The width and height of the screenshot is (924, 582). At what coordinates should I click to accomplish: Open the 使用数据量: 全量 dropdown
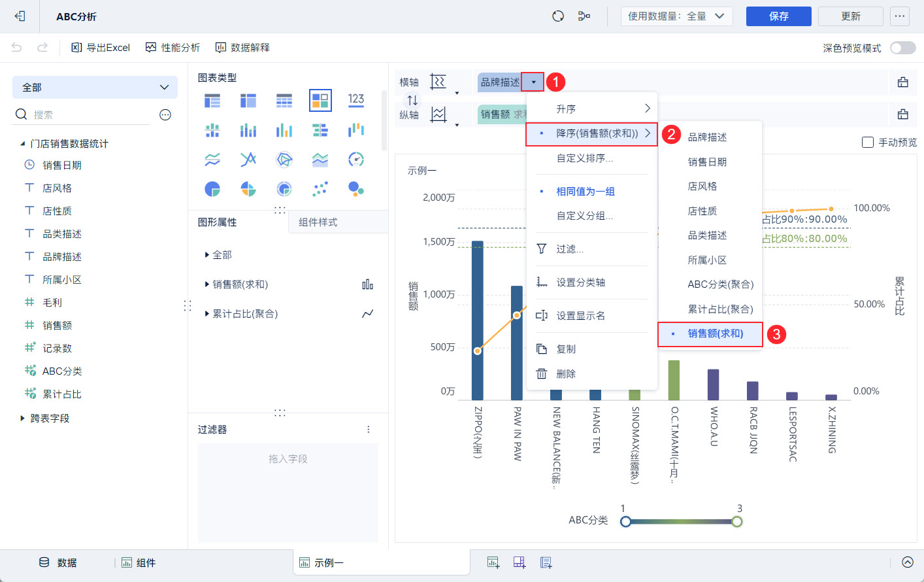point(676,16)
